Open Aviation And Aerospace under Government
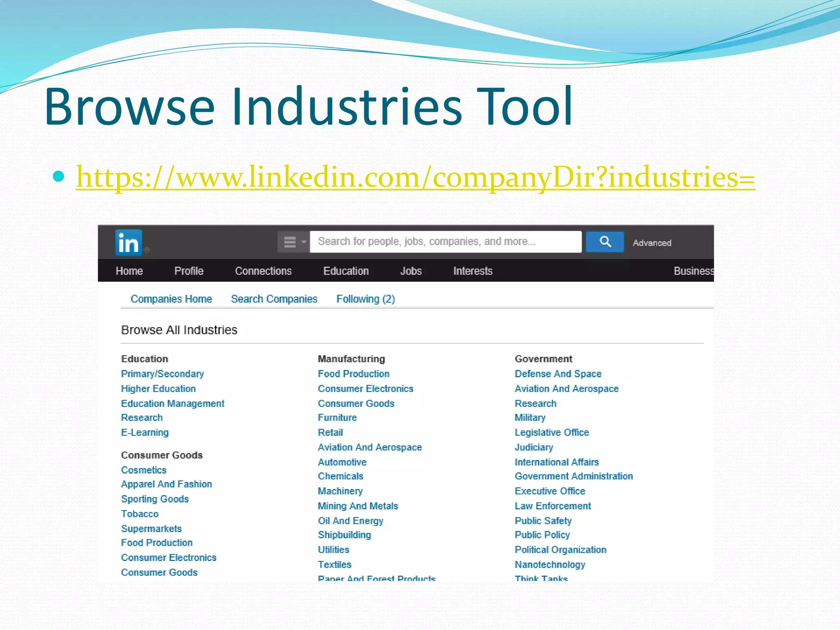The width and height of the screenshot is (840, 630). tap(566, 389)
